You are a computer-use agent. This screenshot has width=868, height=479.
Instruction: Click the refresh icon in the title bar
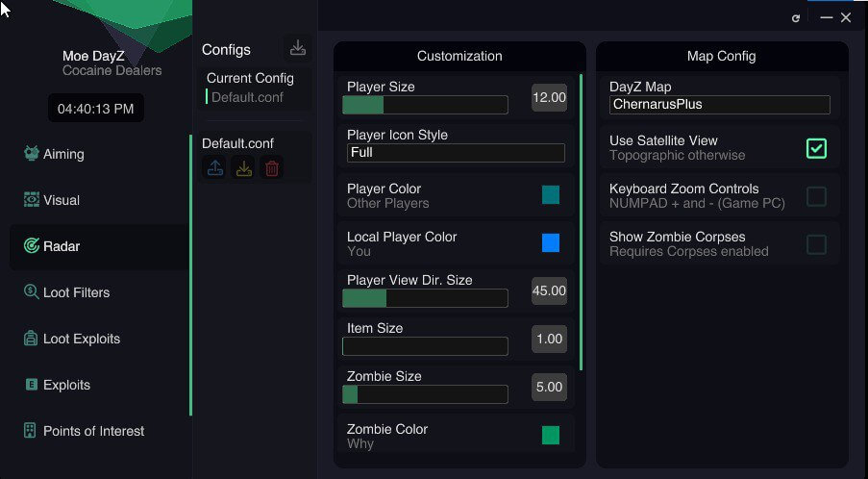(796, 18)
